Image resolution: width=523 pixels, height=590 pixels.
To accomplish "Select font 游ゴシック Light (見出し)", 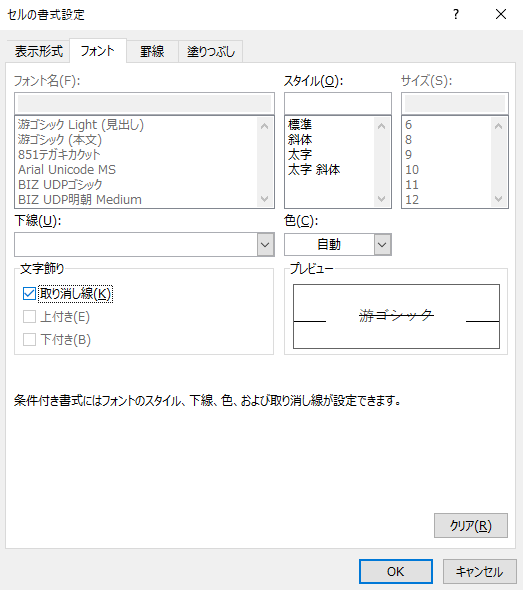I will point(81,125).
